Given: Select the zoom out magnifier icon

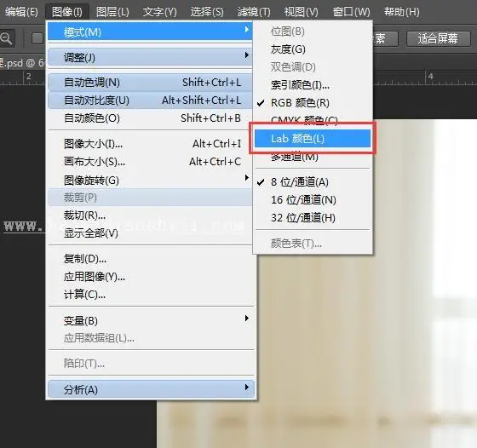Looking at the screenshot, I should 6,38.
